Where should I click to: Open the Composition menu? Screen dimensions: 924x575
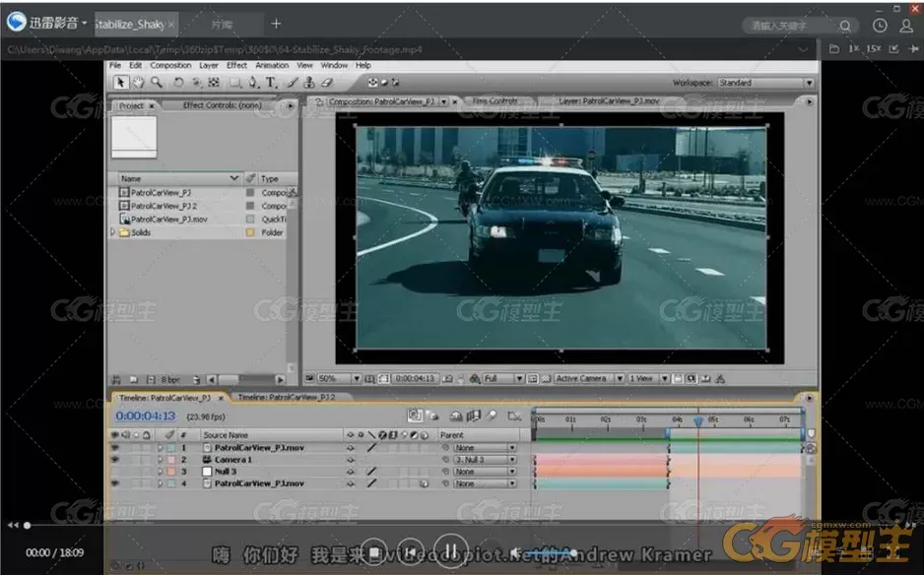point(170,65)
